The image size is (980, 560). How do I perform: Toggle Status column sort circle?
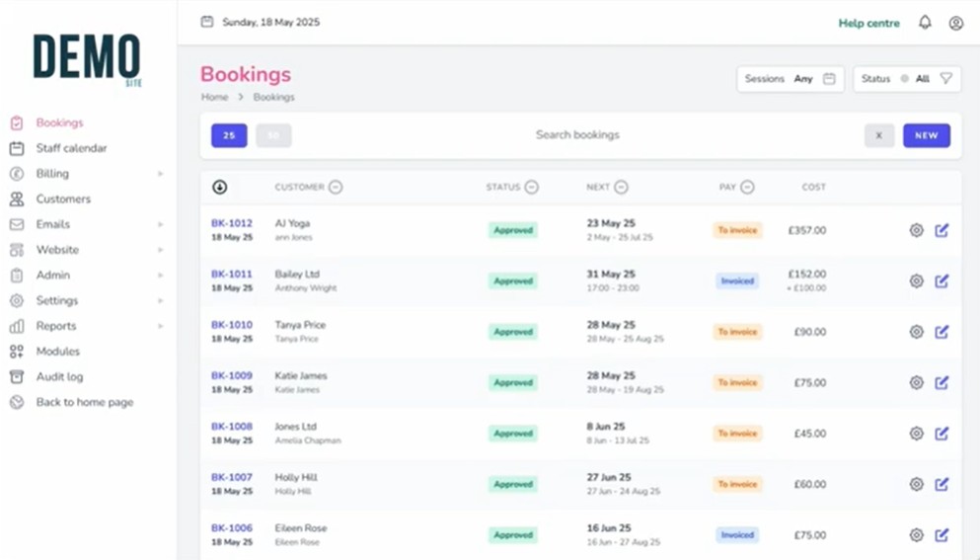pos(531,187)
